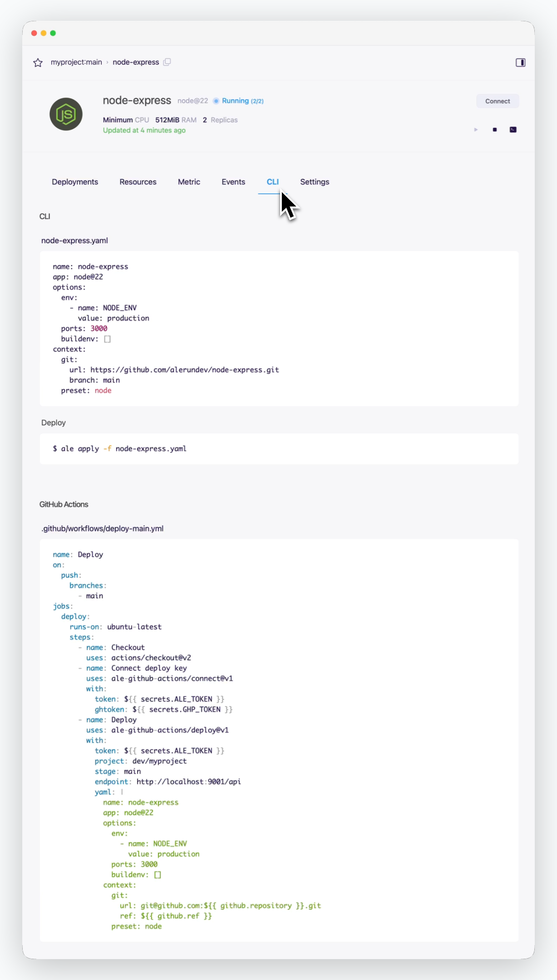Screen dimensions: 557x980
Task: Click the ale apply command block
Action: click(279, 449)
